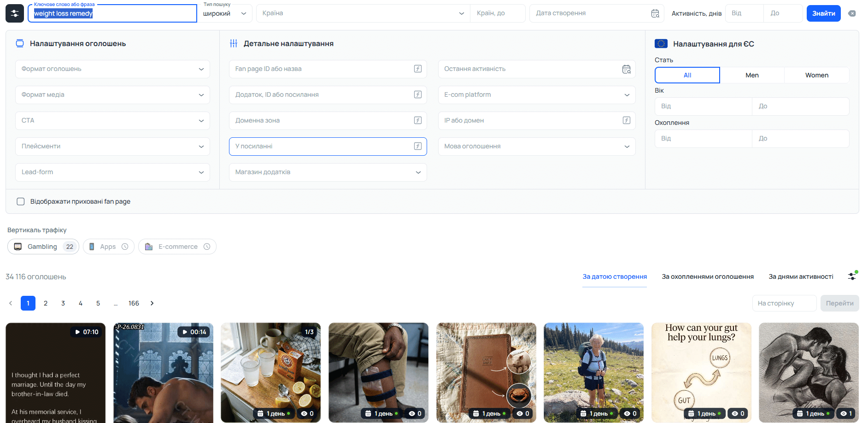Sort by За днями активності tab
Image resolution: width=868 pixels, height=423 pixels.
[x=801, y=276]
